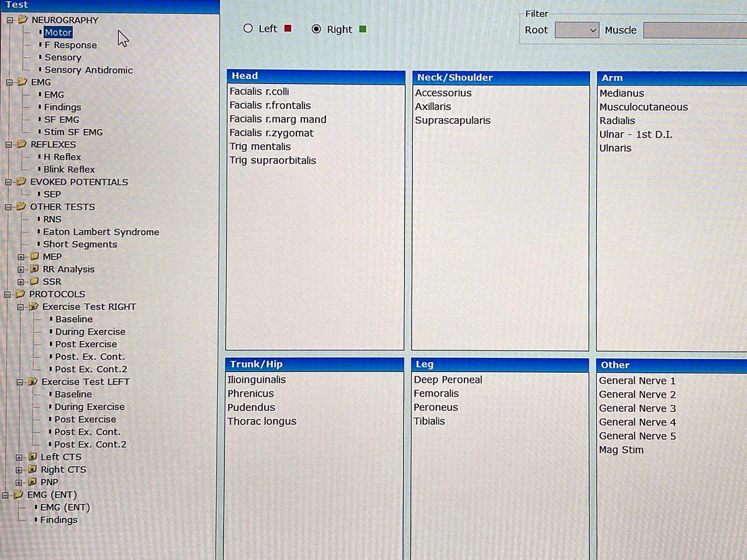
Task: Click the MEP folder icon
Action: pyautogui.click(x=34, y=256)
